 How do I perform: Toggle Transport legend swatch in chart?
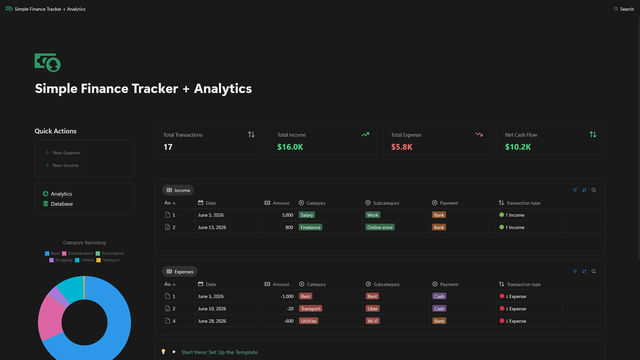(98, 260)
